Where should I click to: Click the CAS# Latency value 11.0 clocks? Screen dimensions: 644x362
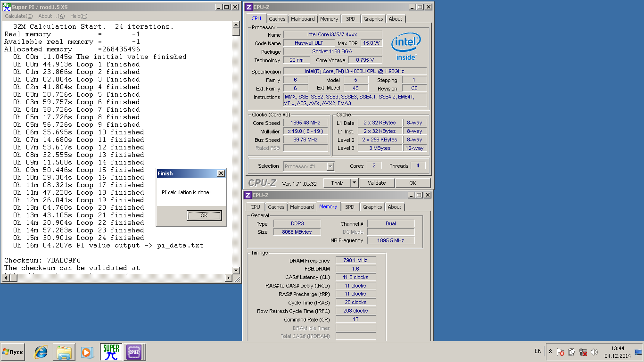pyautogui.click(x=355, y=277)
